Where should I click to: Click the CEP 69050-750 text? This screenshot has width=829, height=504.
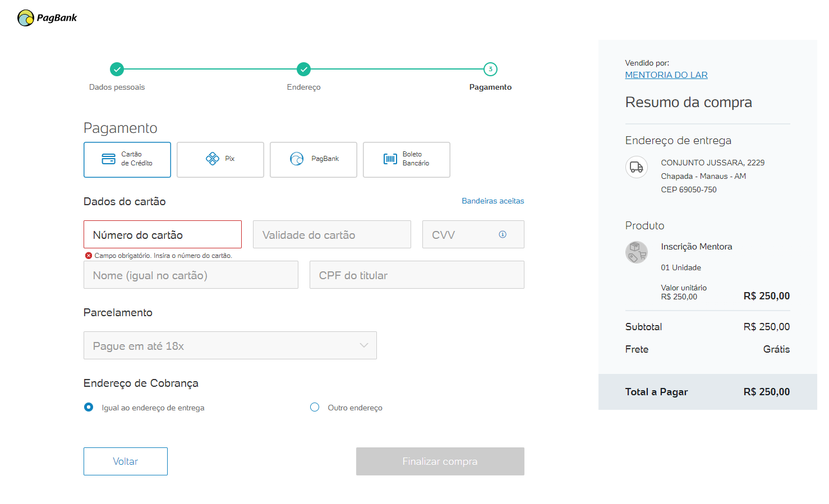tap(689, 189)
